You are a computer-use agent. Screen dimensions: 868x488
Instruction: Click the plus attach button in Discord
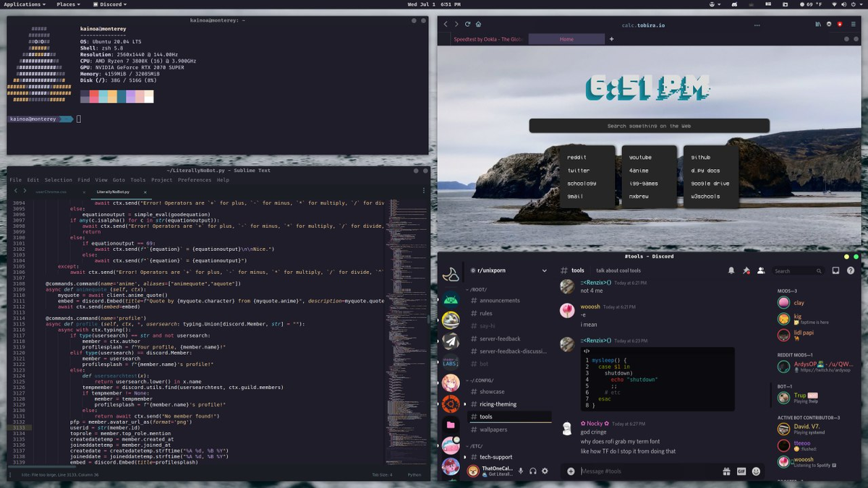coord(571,471)
